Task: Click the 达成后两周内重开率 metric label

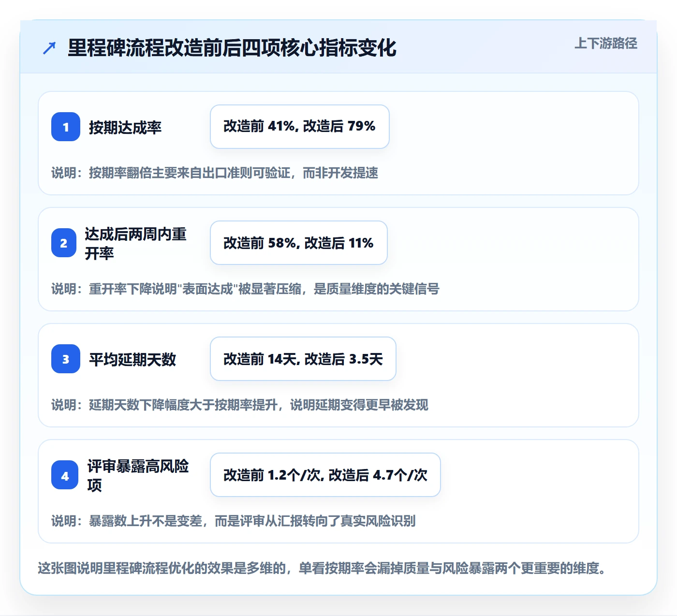Action: point(136,243)
